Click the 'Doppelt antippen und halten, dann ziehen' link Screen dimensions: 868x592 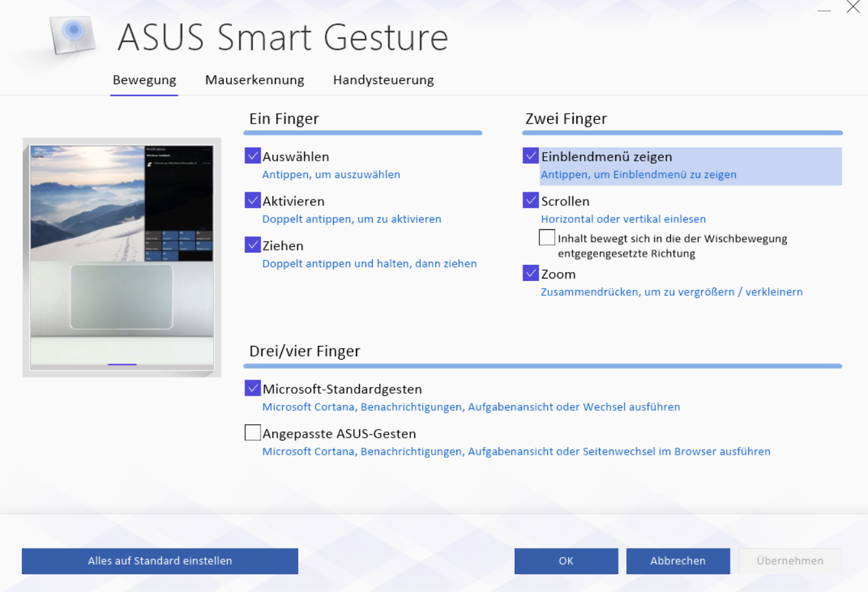click(369, 264)
